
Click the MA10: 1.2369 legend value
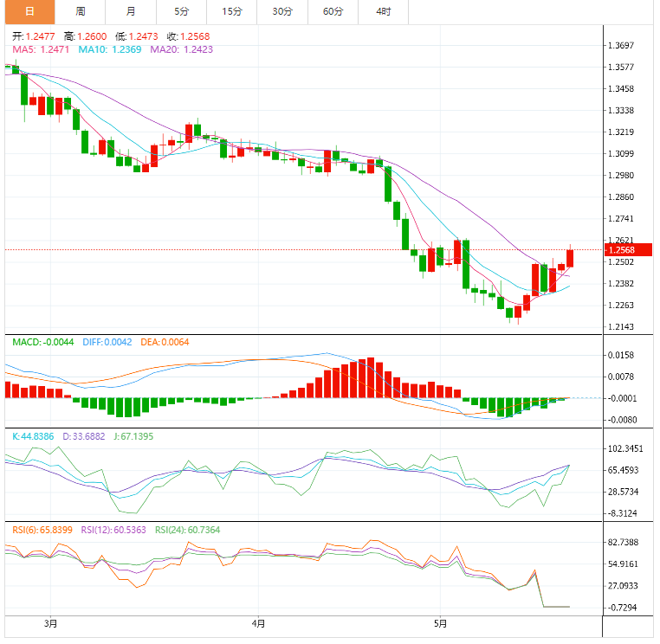[x=110, y=49]
